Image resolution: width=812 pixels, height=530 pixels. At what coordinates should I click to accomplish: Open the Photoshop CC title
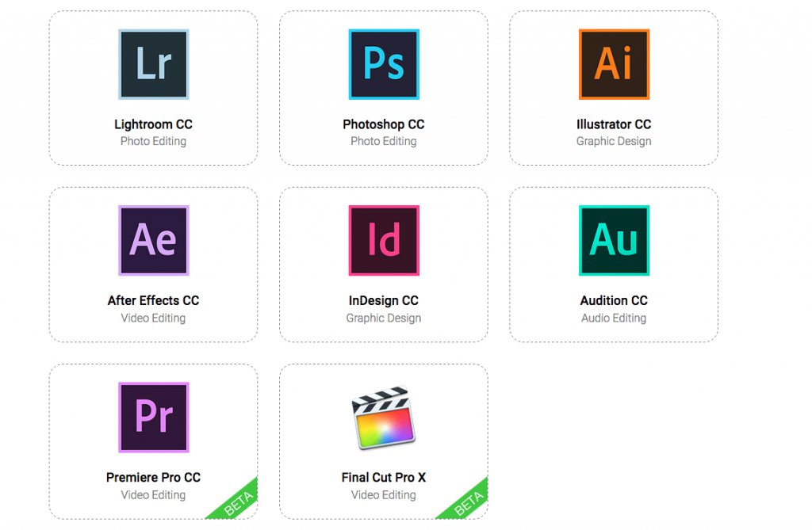[384, 124]
